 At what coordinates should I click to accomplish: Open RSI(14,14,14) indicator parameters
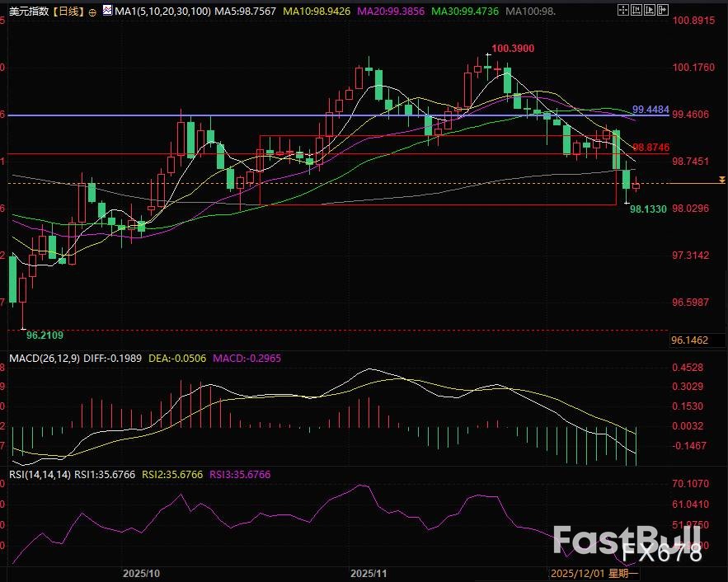coord(39,474)
